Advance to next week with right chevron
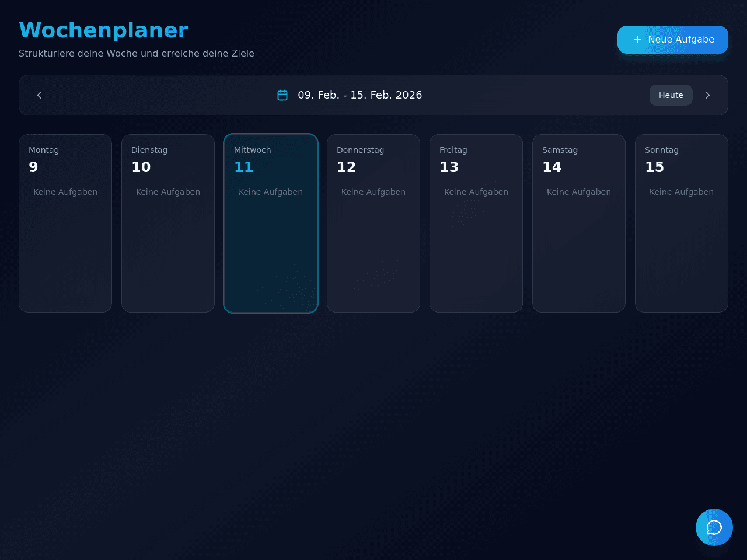Screen dimensions: 747x560 pyautogui.click(x=708, y=95)
